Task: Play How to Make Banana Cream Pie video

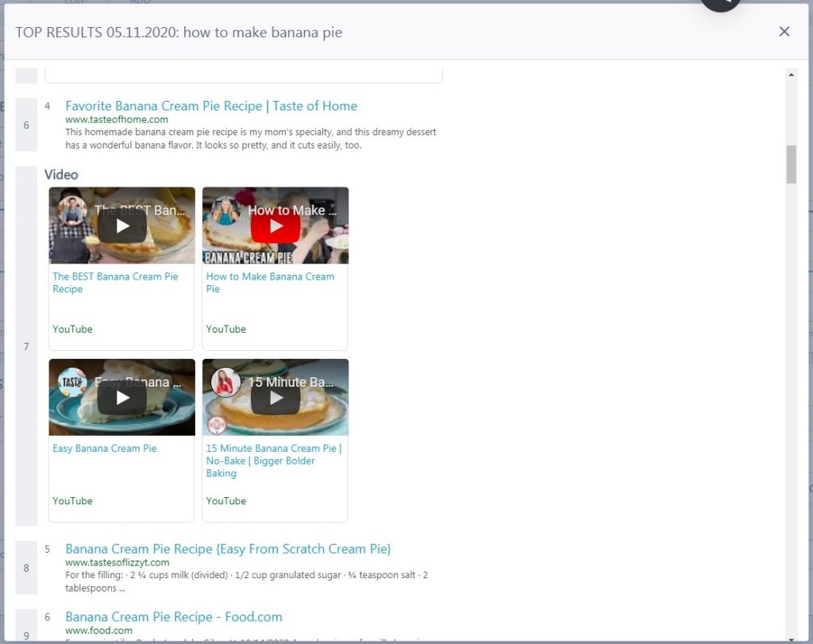Action: [x=275, y=226]
